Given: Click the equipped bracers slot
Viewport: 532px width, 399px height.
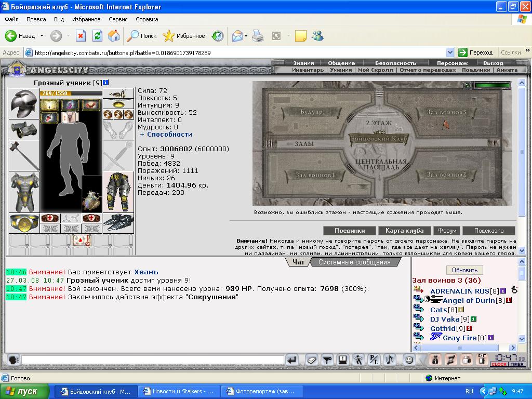Looking at the screenshot, I should [24, 130].
